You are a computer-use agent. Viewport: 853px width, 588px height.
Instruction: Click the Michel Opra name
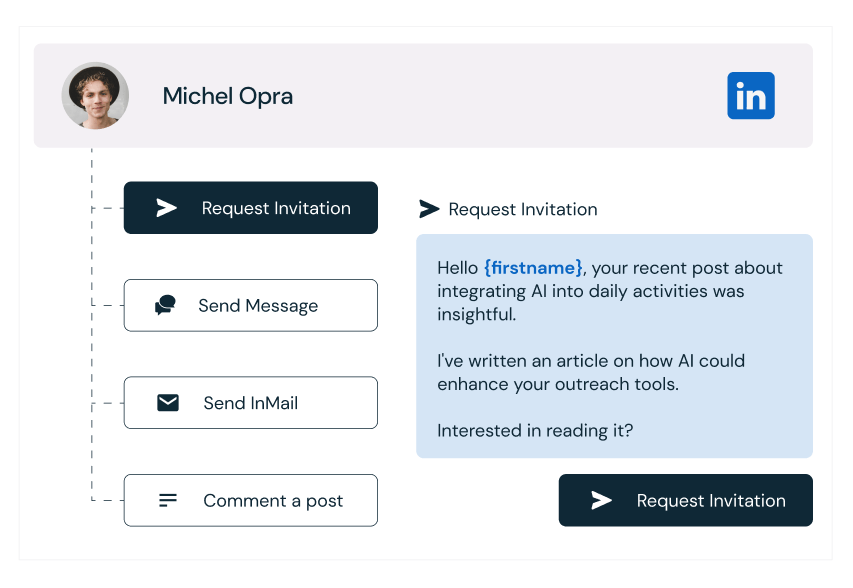228,96
